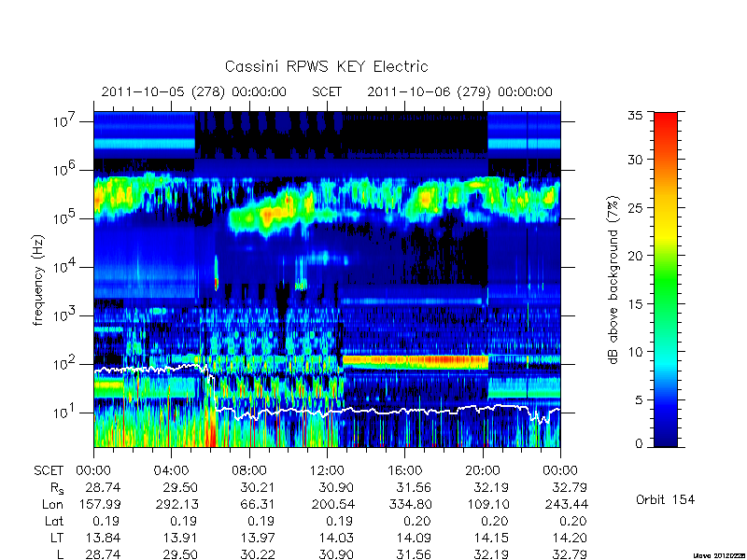Click the Lon value 243.44
747x560 pixels.
click(x=567, y=504)
